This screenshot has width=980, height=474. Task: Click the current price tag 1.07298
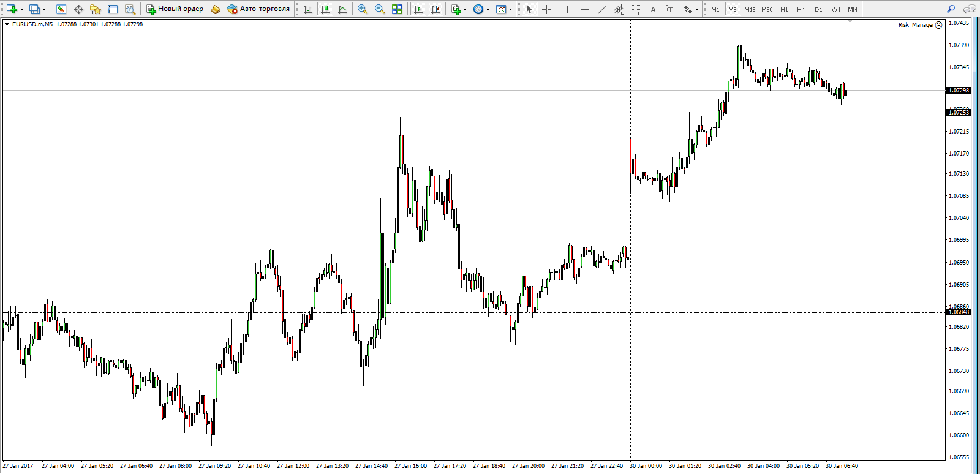[x=959, y=91]
